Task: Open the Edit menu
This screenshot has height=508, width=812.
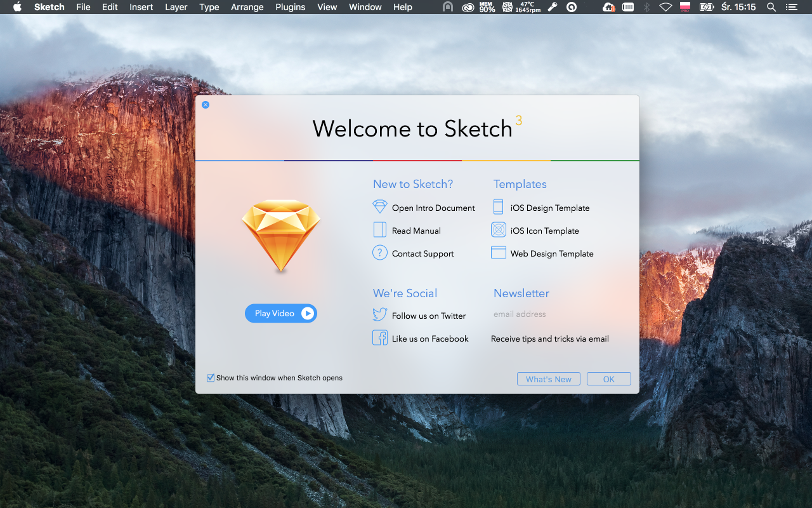Action: click(110, 7)
